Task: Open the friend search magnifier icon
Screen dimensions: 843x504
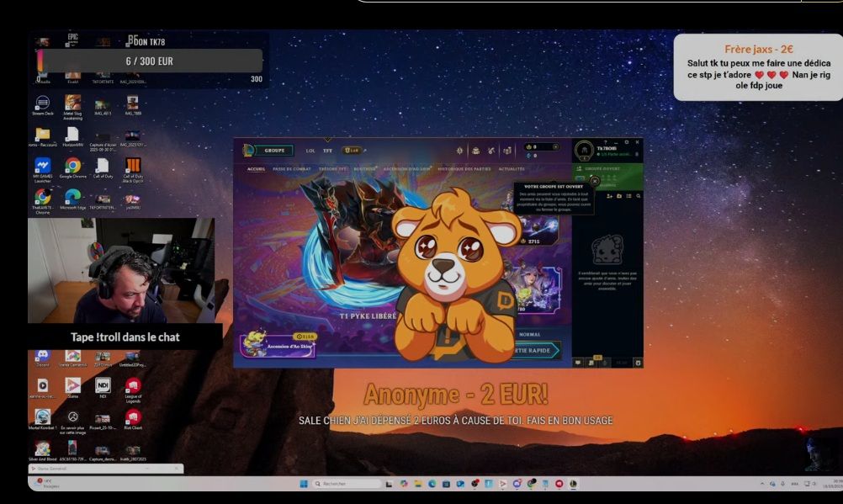Action: [639, 196]
